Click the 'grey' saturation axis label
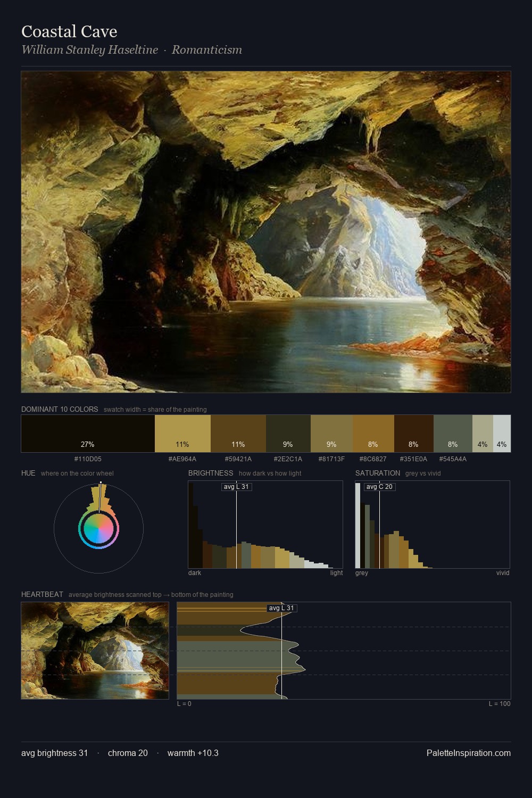The height and width of the screenshot is (798, 532). [362, 573]
